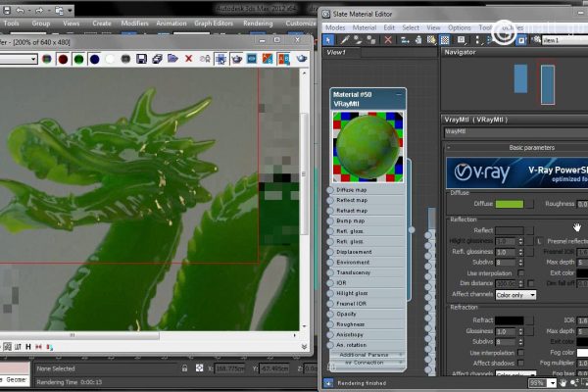Image resolution: width=588 pixels, height=392 pixels.
Task: Click the VrayMtl material name field
Action: coord(515,132)
